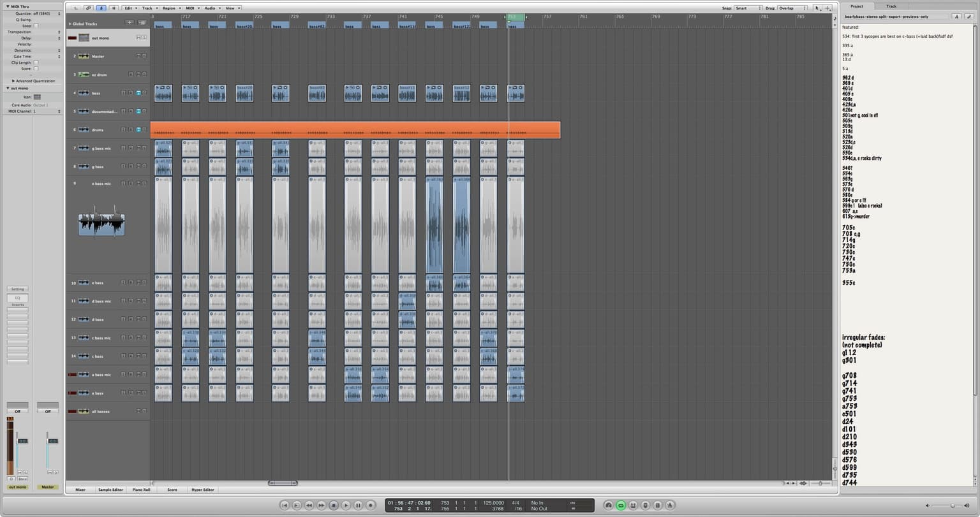Open the Region menu in Arrange toolbar
Screen dimensions: 980x517
pyautogui.click(x=171, y=8)
